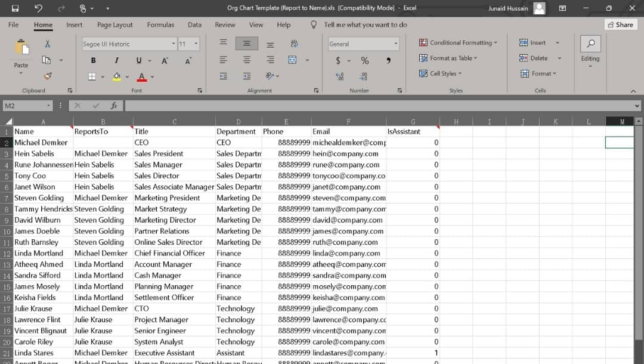Switch to the Formulas ribbon tab
This screenshot has height=364, width=644.
coord(160,25)
